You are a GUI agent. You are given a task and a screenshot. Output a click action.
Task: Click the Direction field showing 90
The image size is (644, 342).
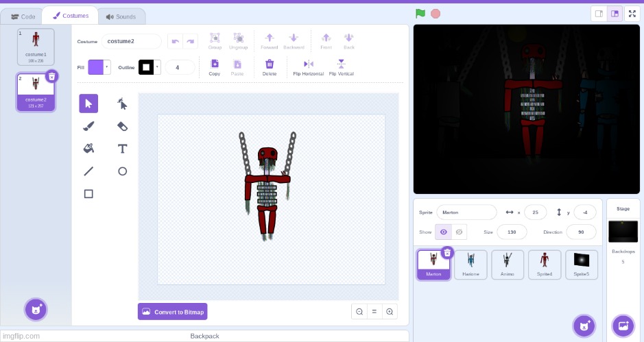click(x=581, y=232)
